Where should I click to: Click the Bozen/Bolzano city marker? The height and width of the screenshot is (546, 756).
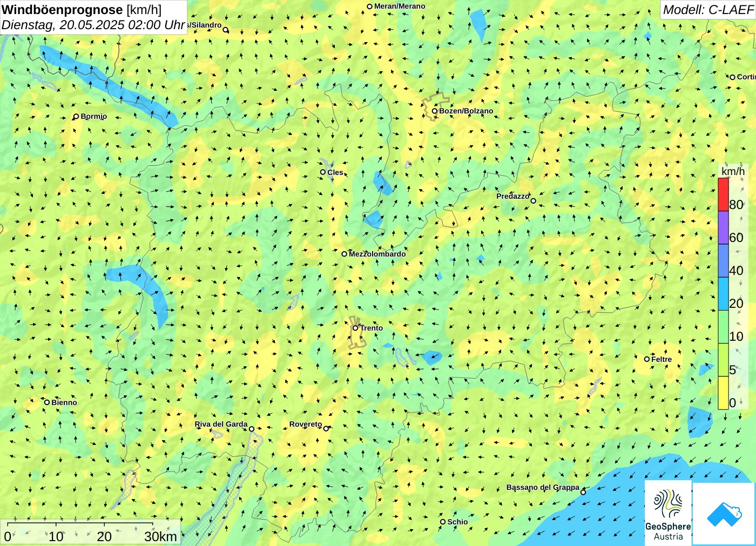pos(434,111)
